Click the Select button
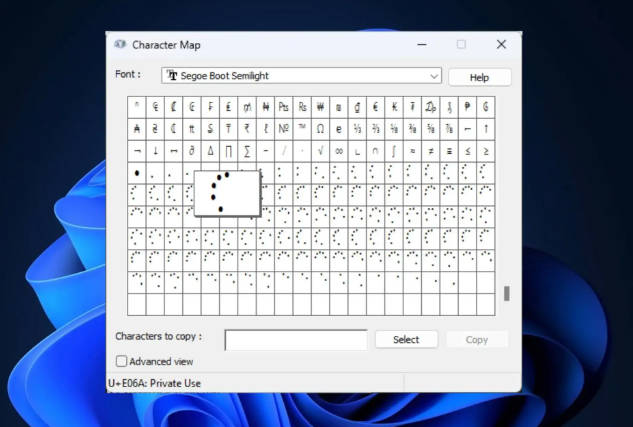This screenshot has height=427, width=633. pyautogui.click(x=406, y=339)
